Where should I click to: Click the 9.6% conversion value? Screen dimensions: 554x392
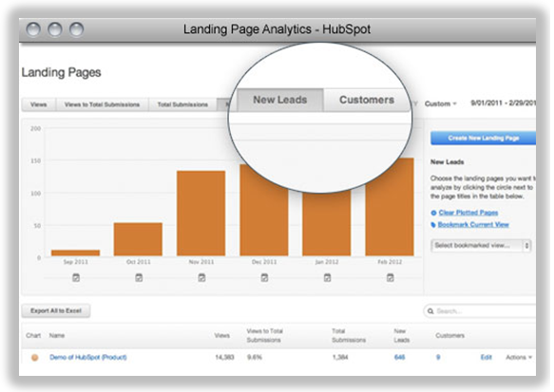tap(255, 357)
